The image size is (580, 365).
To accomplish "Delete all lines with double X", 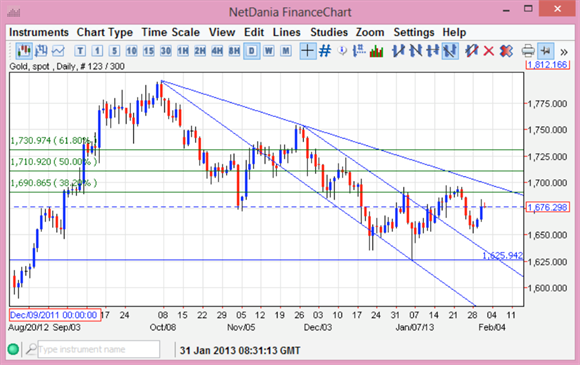I will pyautogui.click(x=506, y=51).
